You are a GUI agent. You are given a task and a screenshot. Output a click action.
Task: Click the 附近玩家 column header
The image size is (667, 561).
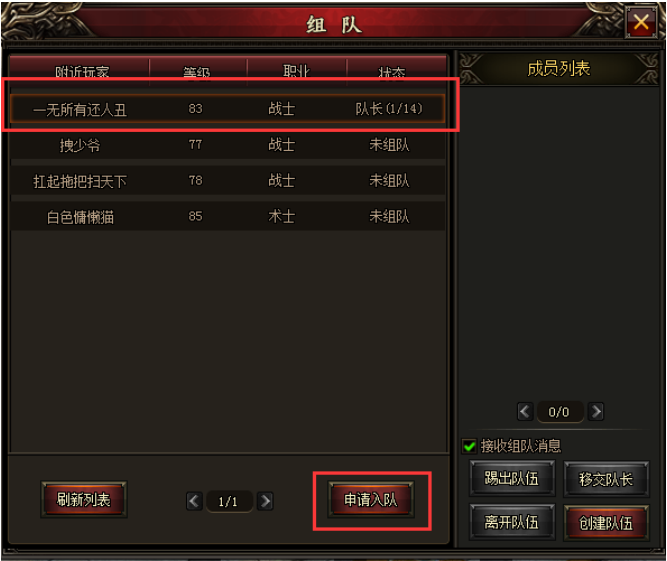point(82,71)
